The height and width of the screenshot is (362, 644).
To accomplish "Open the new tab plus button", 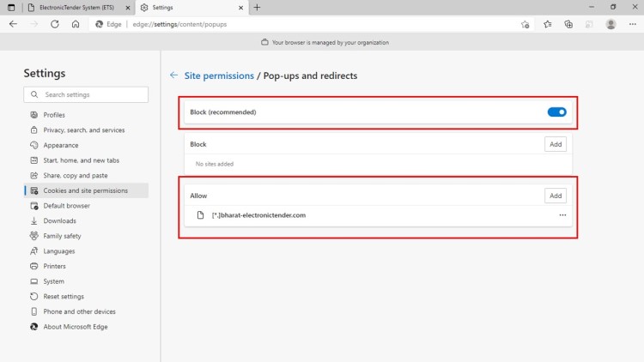I will (x=257, y=7).
